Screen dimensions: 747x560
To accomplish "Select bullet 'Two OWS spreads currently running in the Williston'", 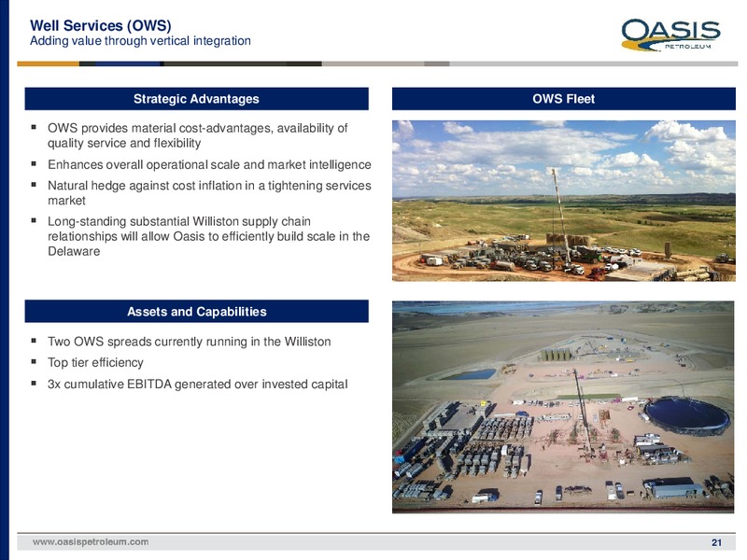I will [190, 342].
